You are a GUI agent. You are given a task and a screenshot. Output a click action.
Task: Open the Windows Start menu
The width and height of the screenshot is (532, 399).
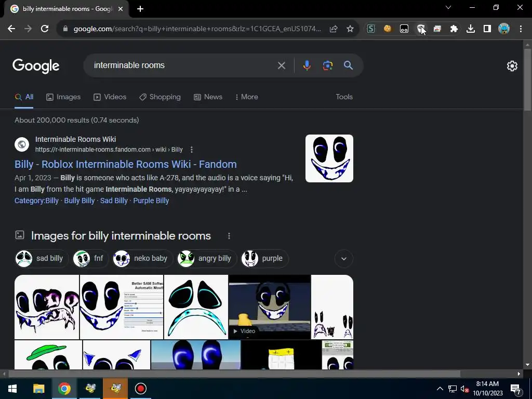pyautogui.click(x=12, y=389)
